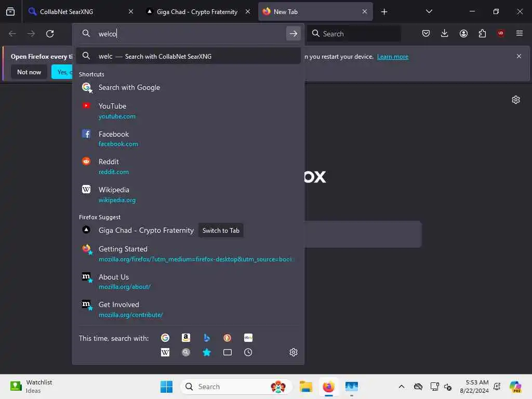Close the CollabNet SearXNG tab

click(x=131, y=11)
